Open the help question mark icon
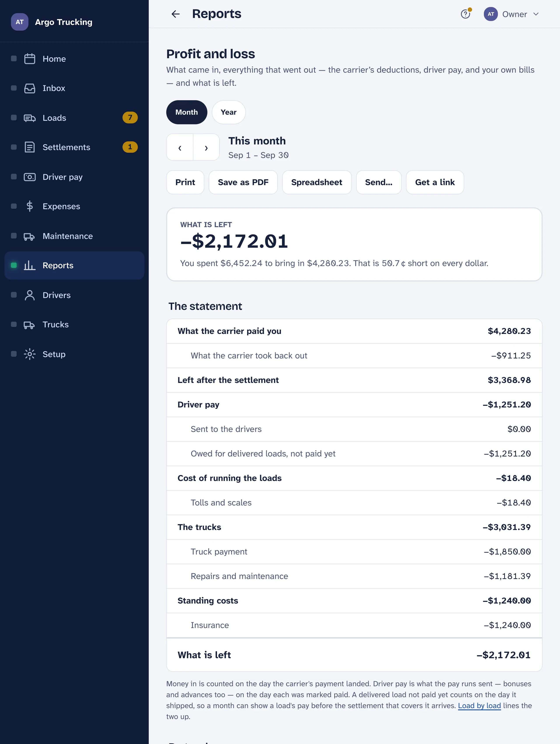This screenshot has height=744, width=560. [465, 14]
